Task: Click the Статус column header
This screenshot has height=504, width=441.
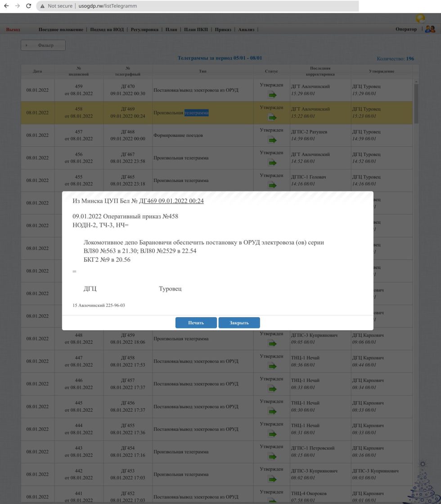Action: [x=271, y=72]
